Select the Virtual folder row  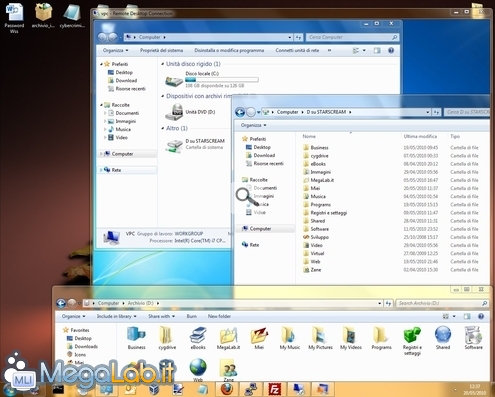click(x=391, y=254)
